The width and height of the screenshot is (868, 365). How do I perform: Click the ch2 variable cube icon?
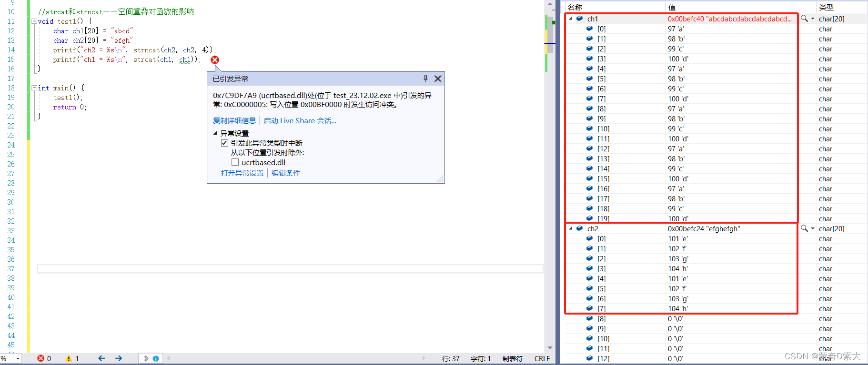click(x=579, y=228)
